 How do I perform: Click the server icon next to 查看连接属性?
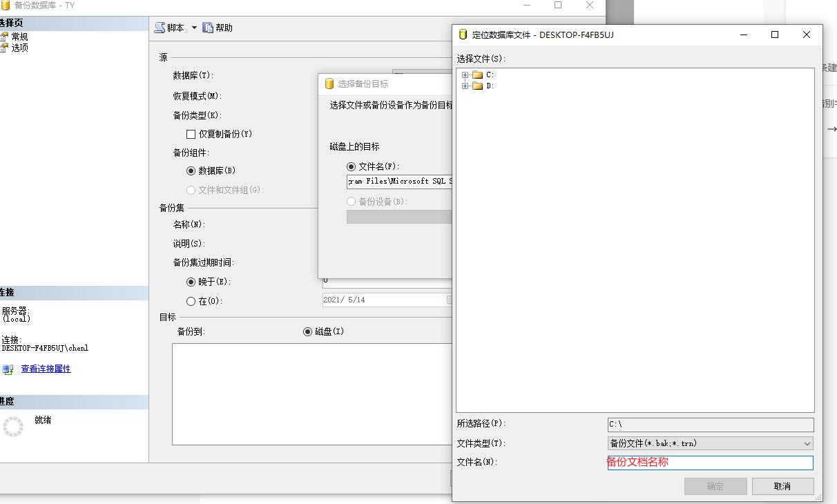8,369
